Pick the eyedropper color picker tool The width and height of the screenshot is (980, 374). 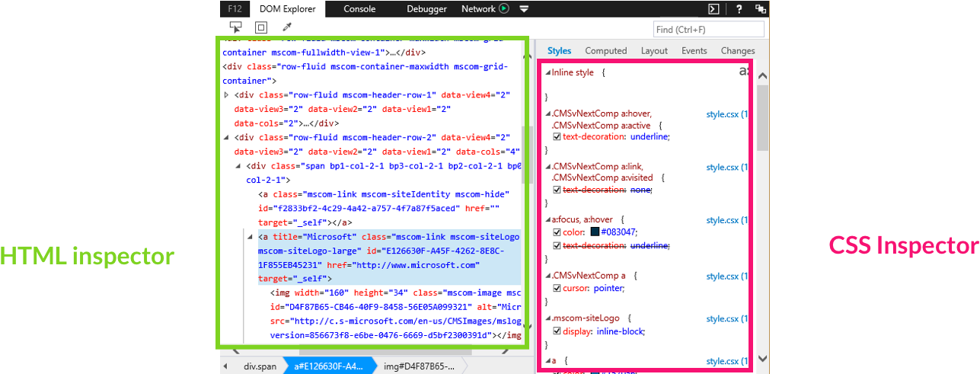[x=287, y=27]
